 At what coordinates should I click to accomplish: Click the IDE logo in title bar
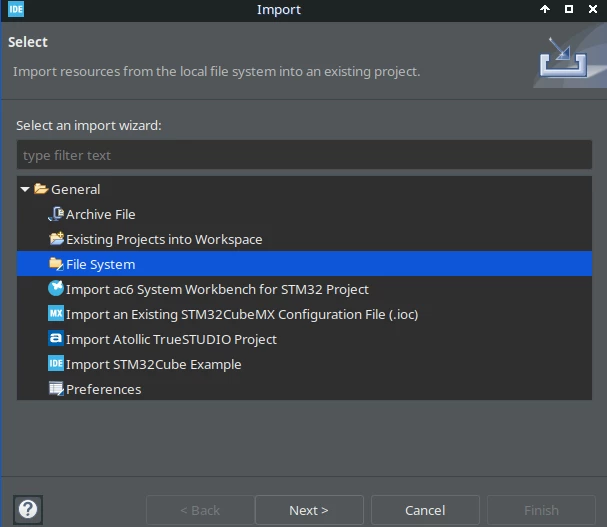pos(16,9)
